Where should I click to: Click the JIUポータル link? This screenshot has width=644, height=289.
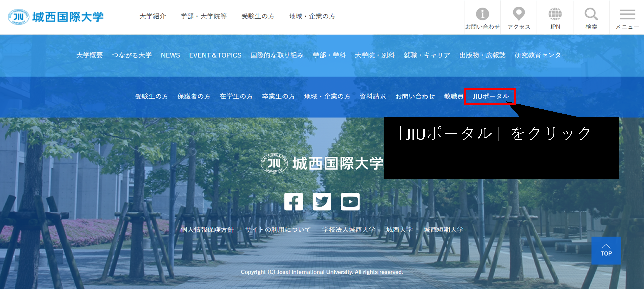(x=490, y=96)
